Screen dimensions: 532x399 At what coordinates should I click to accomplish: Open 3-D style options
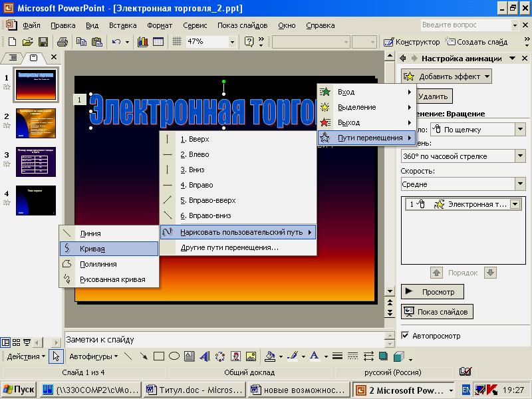(x=399, y=356)
